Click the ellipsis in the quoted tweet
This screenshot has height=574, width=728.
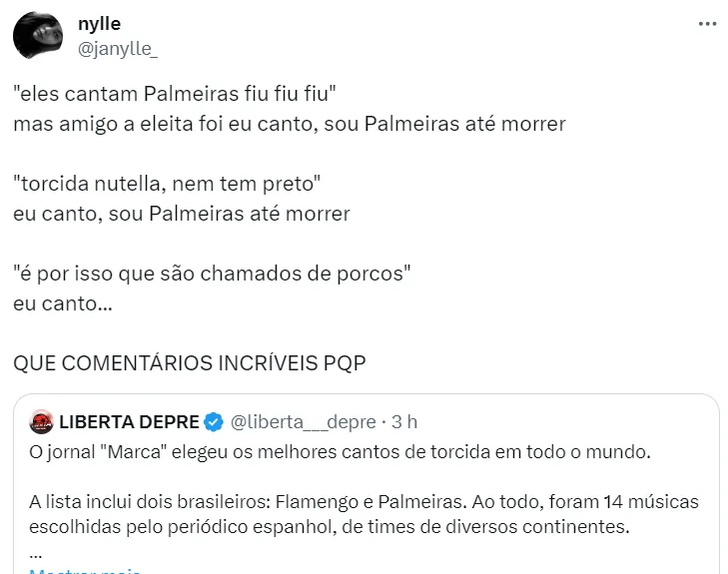click(36, 551)
